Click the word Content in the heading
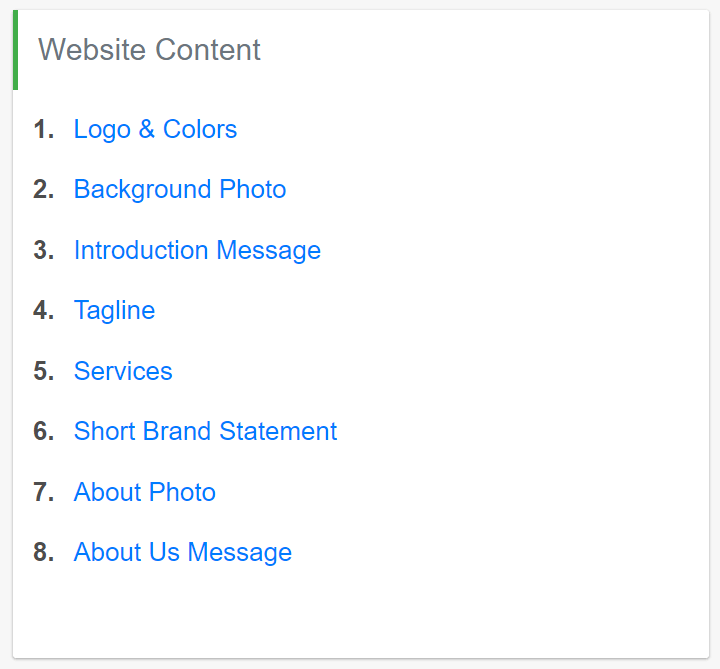Viewport: 720px width, 669px height. tap(208, 50)
